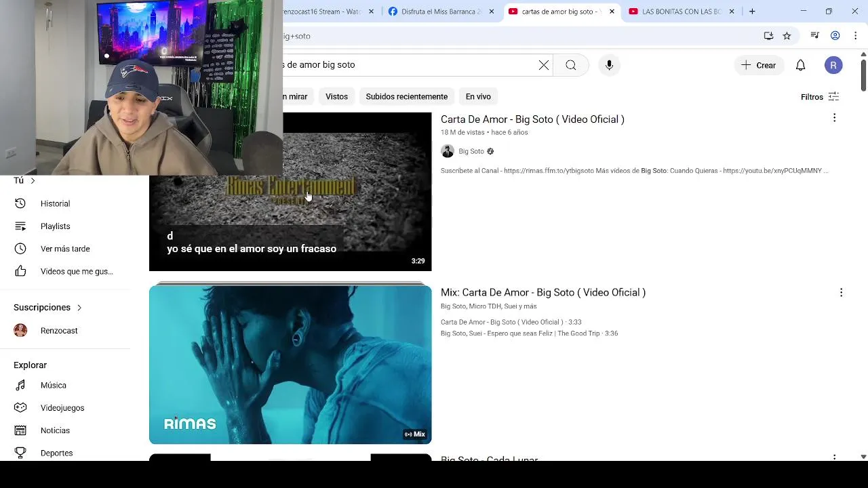Image resolution: width=868 pixels, height=488 pixels.
Task: Click the install app icon in address bar
Action: [768, 36]
